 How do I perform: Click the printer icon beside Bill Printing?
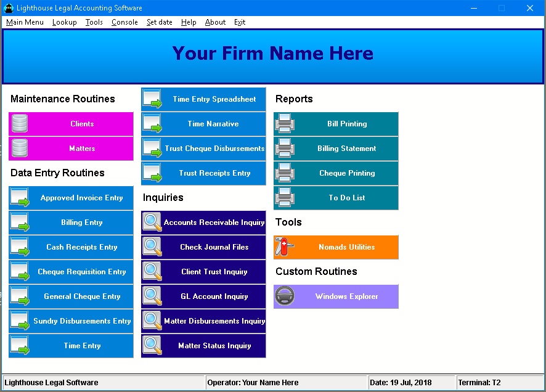[x=285, y=124]
